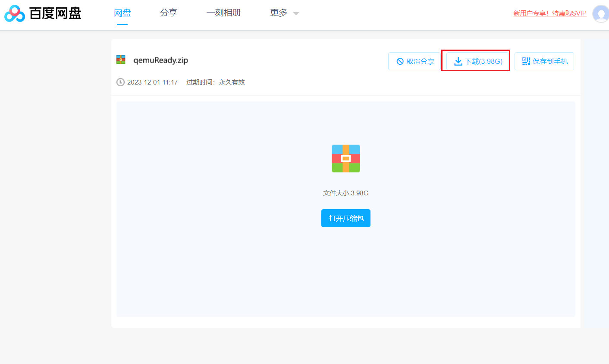
Task: Open the 新用户专享 SVIP promotion link
Action: (550, 13)
